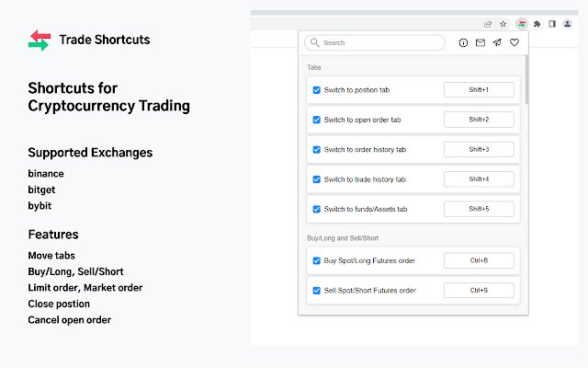This screenshot has height=368, width=588.
Task: Click the 'Limit order, Market order' text
Action: (x=85, y=288)
